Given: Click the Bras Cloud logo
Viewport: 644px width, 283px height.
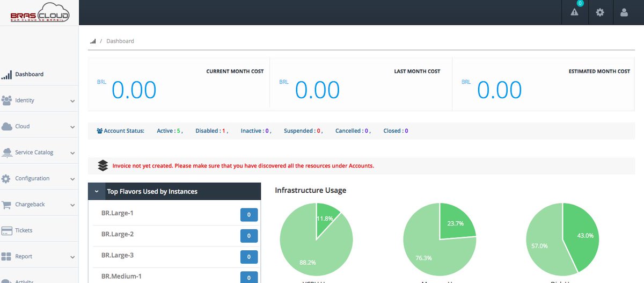Looking at the screenshot, I should [40, 12].
